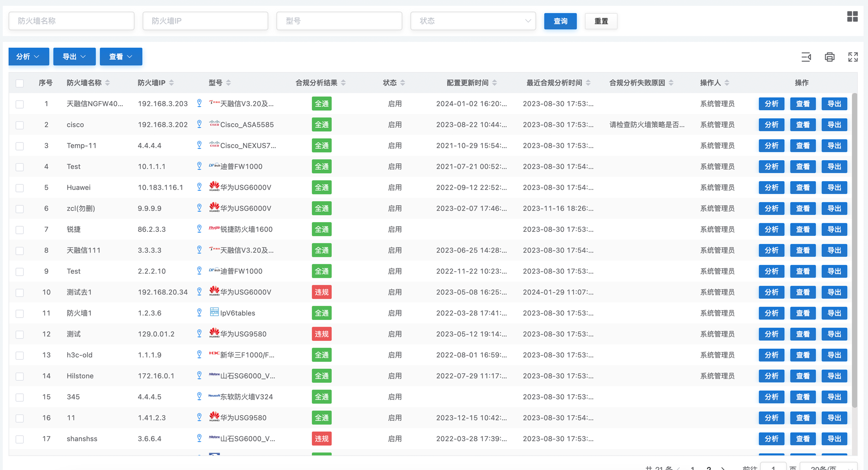Click 违规 badge in 测试去1 row

[322, 292]
